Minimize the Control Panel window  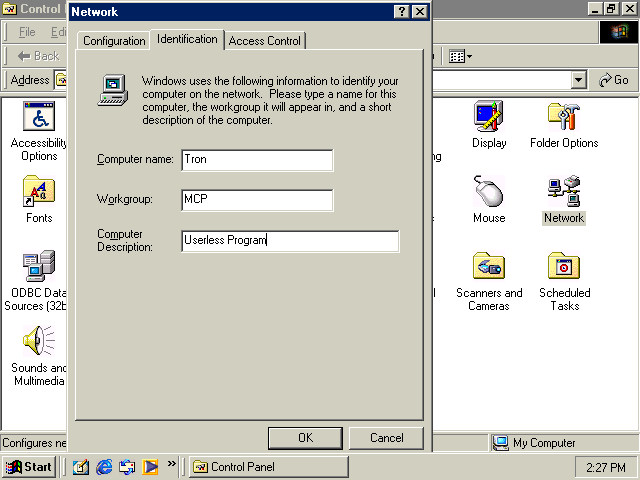pyautogui.click(x=596, y=9)
